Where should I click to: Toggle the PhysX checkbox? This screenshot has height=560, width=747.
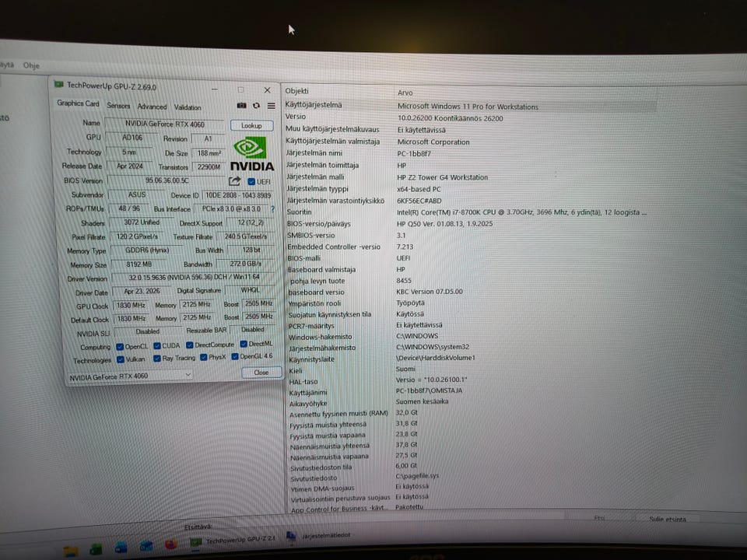(x=203, y=357)
